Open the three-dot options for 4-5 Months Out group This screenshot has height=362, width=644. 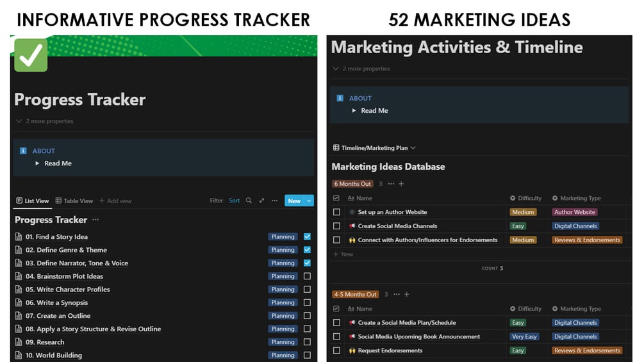[x=396, y=294]
